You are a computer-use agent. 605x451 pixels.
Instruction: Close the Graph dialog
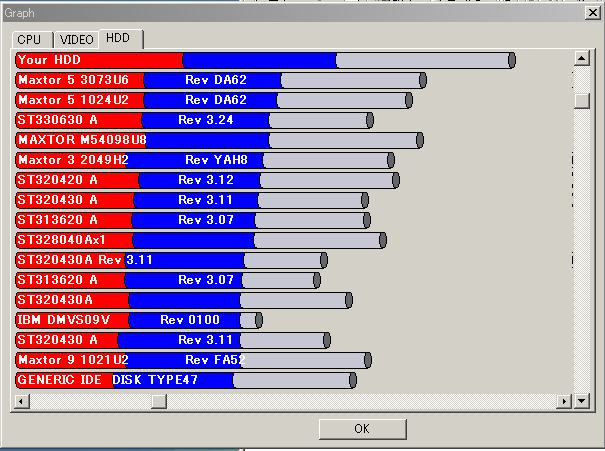[x=592, y=13]
